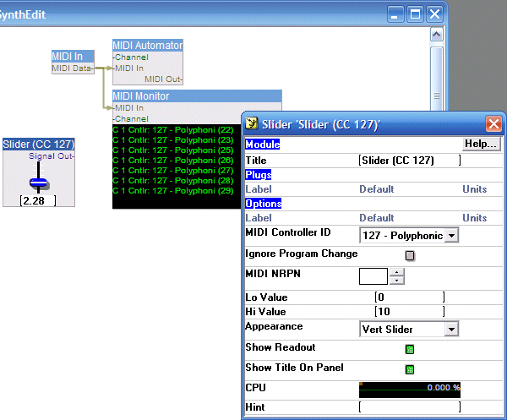The height and width of the screenshot is (420, 507).
Task: Click the Appearance label
Action: pos(274,326)
